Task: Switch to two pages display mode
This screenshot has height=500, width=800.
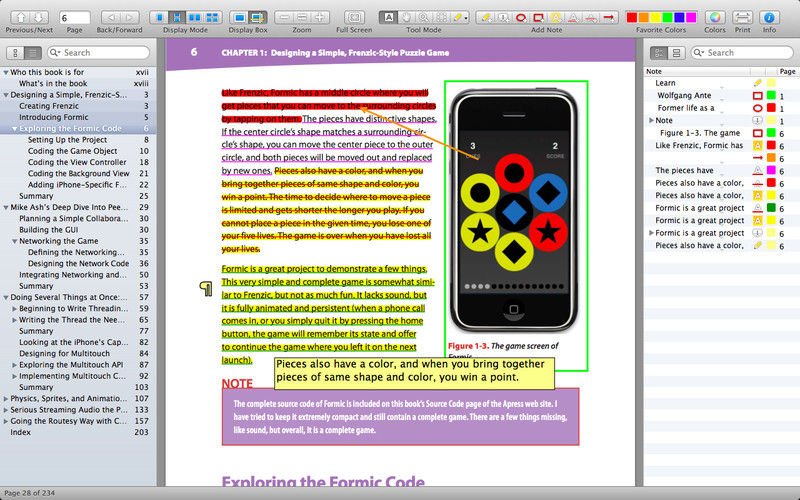Action: (x=194, y=17)
